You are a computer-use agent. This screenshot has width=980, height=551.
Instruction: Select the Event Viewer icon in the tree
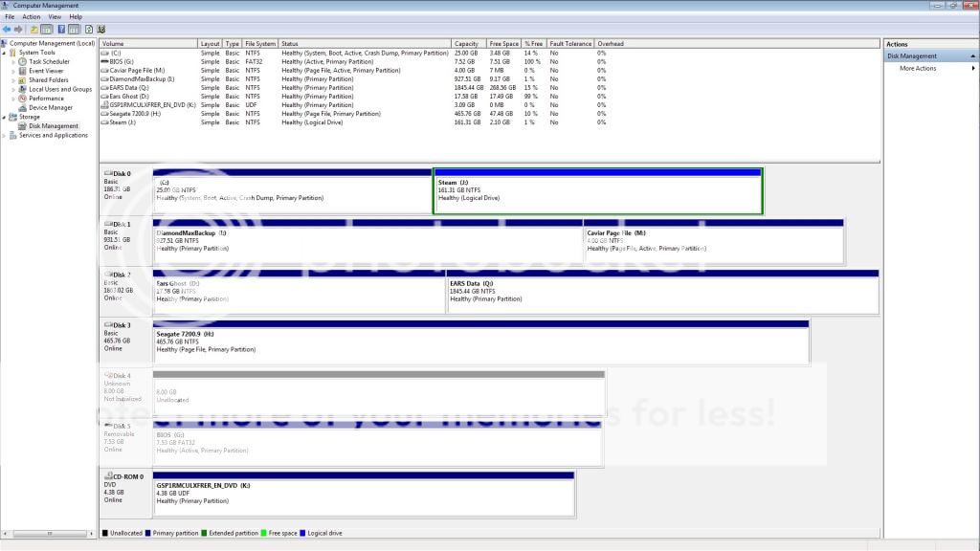coord(23,71)
